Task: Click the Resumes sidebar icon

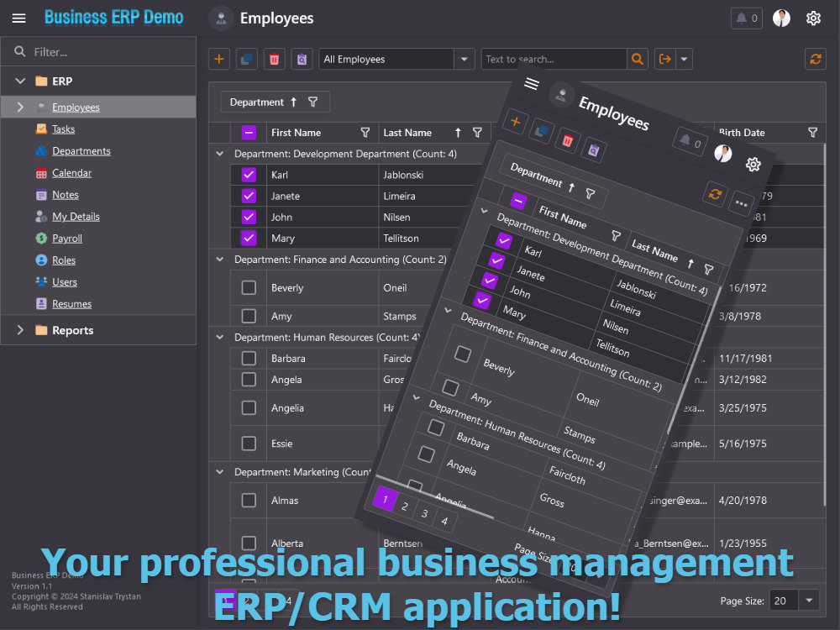Action: 41,304
